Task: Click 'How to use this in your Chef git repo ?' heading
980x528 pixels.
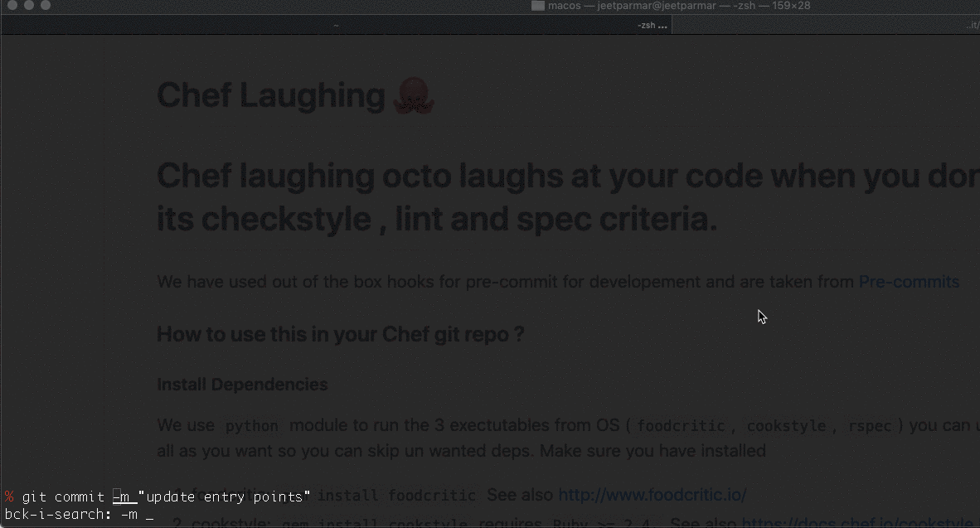Action: click(341, 334)
